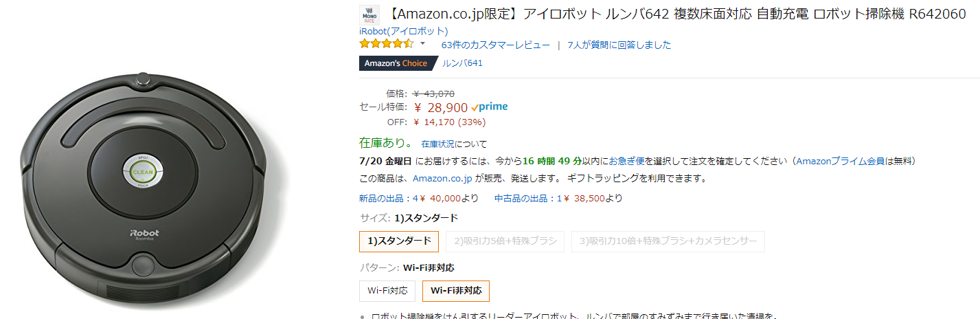Click the star rating icons
This screenshot has height=319, width=980.
pos(386,44)
